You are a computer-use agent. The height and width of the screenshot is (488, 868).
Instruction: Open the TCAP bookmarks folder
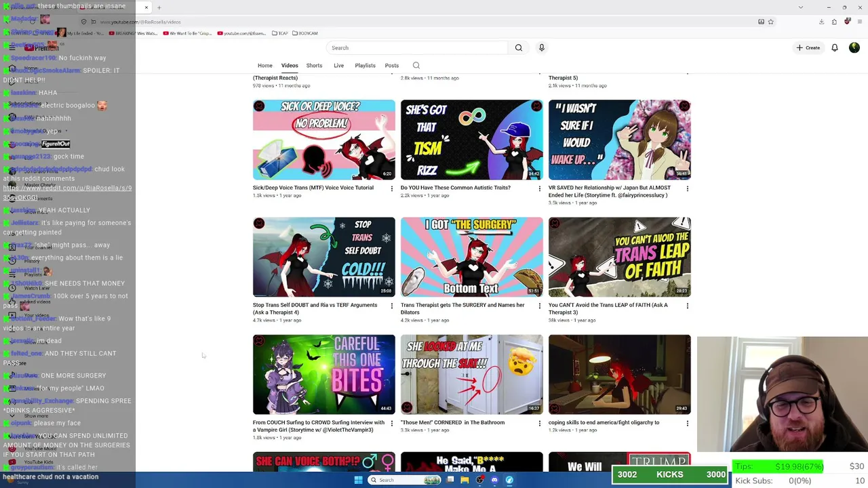point(280,33)
